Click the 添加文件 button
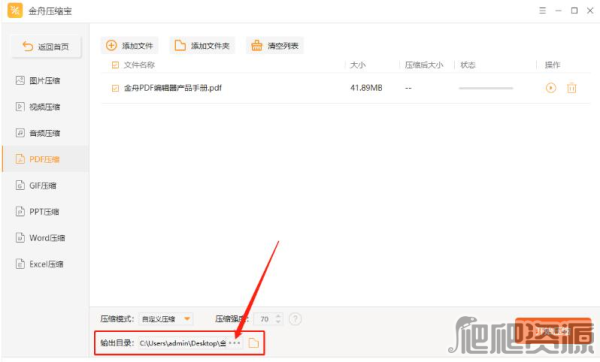600x362 pixels. click(129, 46)
